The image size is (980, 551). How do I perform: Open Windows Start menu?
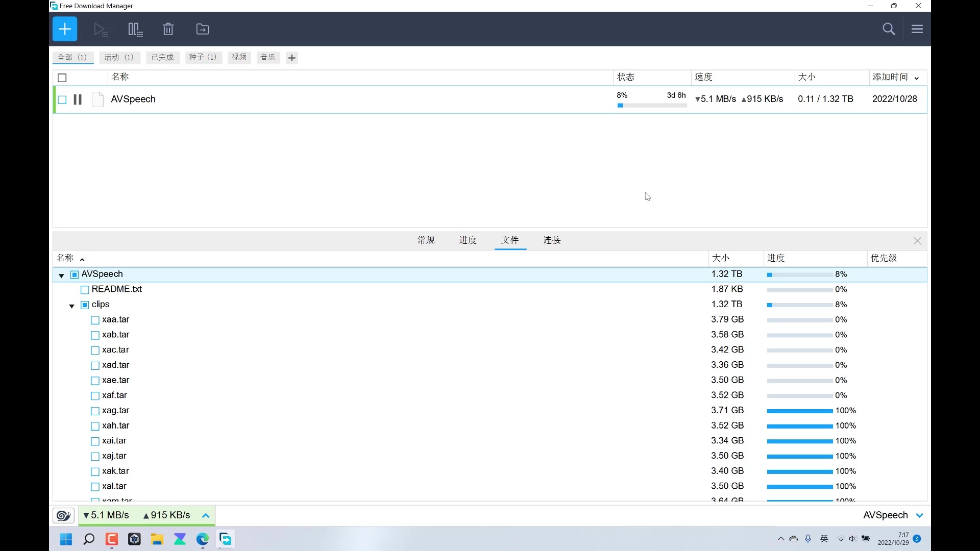(x=66, y=539)
